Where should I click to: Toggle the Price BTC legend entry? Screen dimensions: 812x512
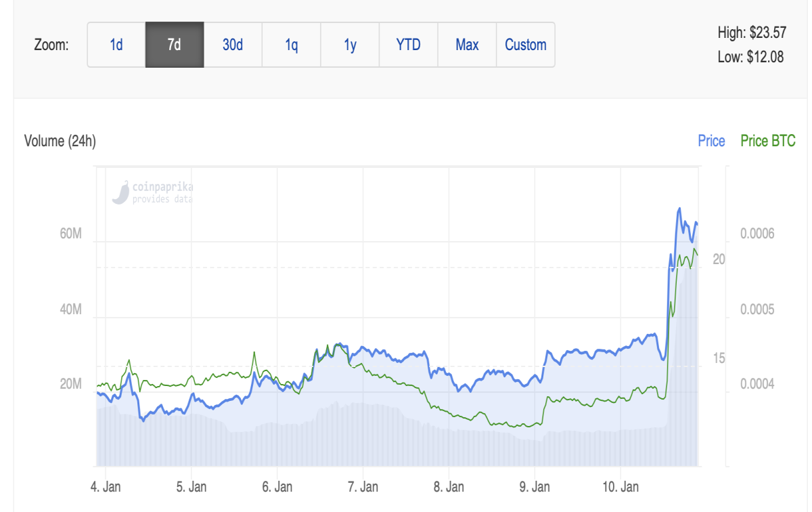point(768,141)
